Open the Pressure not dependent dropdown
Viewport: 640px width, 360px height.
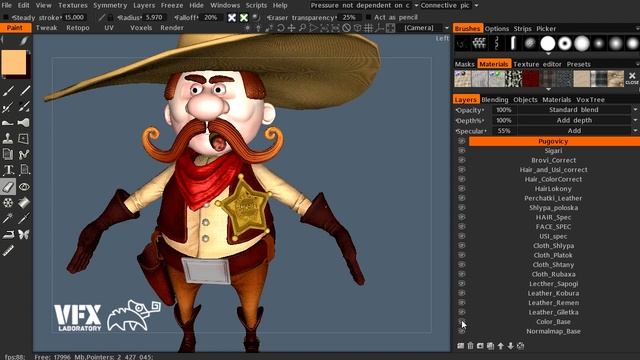coord(363,5)
